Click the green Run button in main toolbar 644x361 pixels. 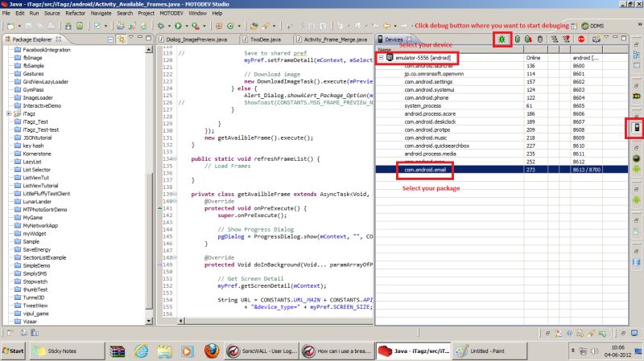point(178,26)
